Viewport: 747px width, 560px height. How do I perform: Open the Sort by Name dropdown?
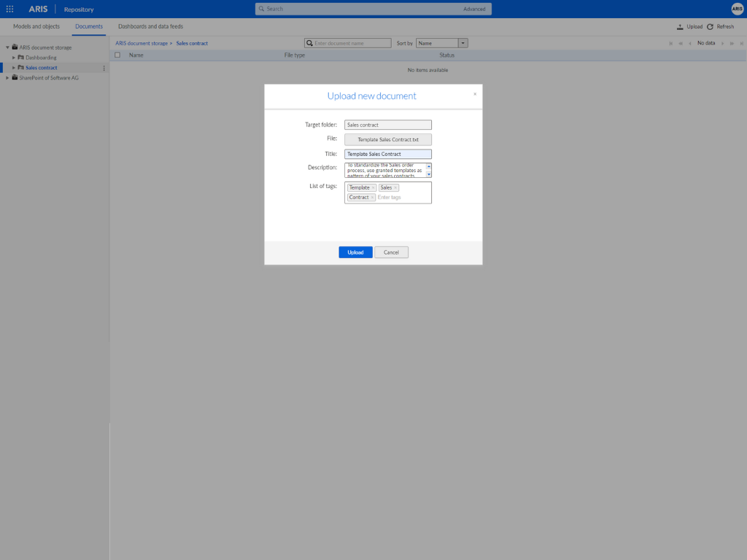pos(462,43)
